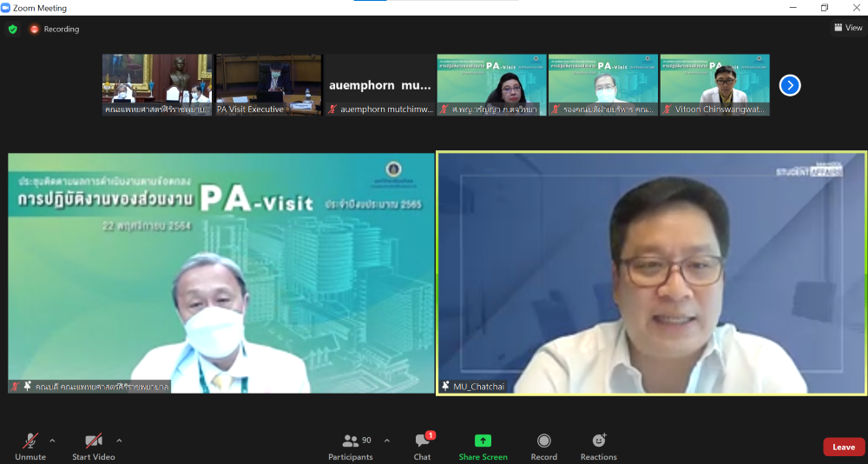Open the Reactions menu
This screenshot has height=464, width=868.
[x=598, y=447]
